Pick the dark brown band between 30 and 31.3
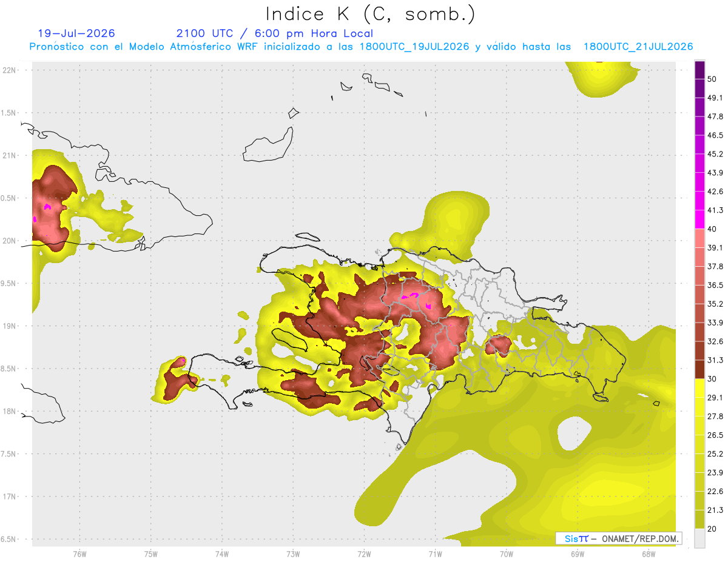Viewport: 728px width, 562px height. coord(700,370)
